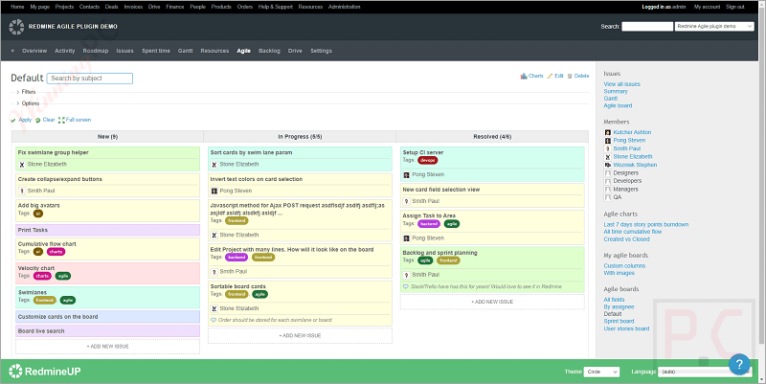Expand the Options section
This screenshot has height=384, width=766.
click(x=27, y=104)
